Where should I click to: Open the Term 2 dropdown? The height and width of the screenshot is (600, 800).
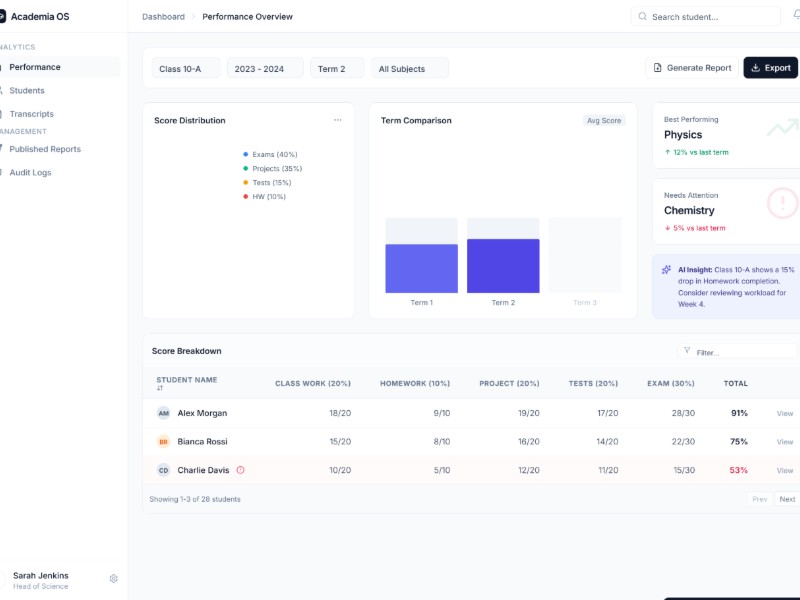tap(336, 69)
